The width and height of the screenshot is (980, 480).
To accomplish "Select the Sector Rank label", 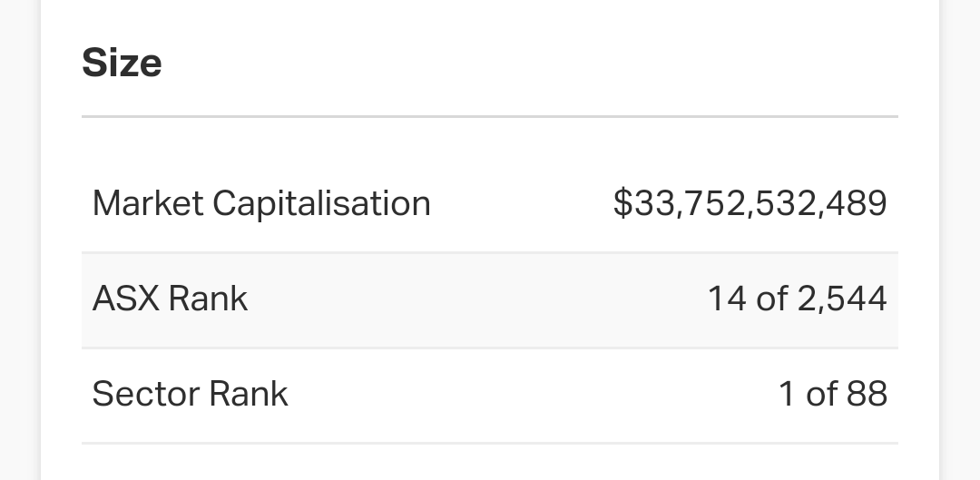I will pyautogui.click(x=190, y=394).
